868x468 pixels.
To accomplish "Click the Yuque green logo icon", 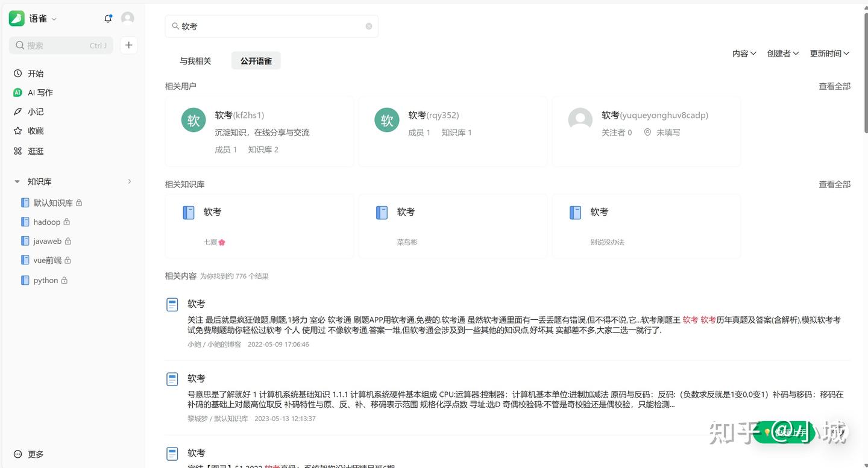I will tap(16, 19).
